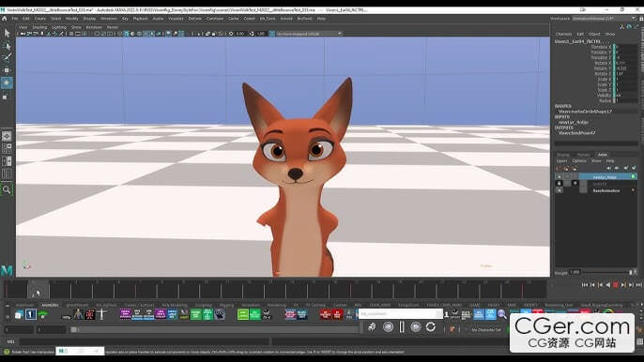Expand the output node under OUTPUTS
This screenshot has height=362, width=644.
[x=576, y=133]
